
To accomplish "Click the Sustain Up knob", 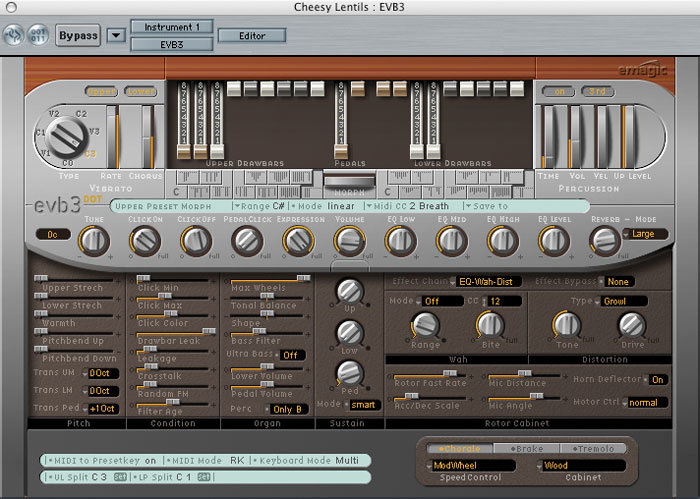I will 350,291.
